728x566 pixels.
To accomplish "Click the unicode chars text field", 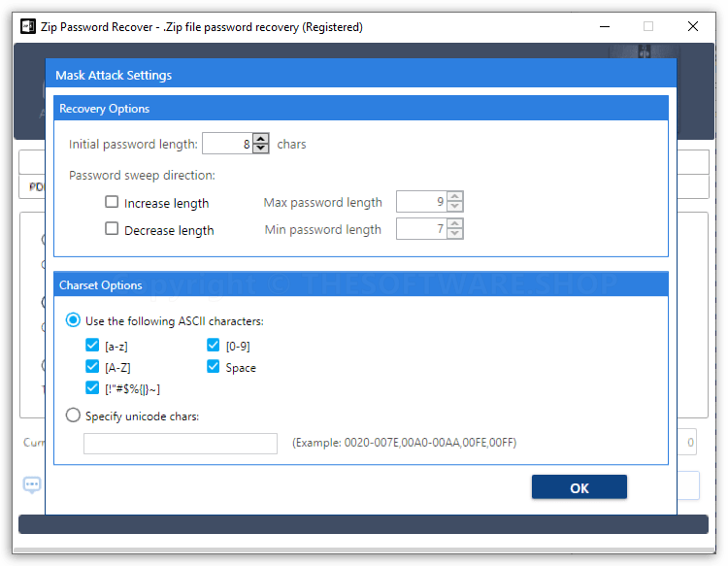I will [180, 444].
